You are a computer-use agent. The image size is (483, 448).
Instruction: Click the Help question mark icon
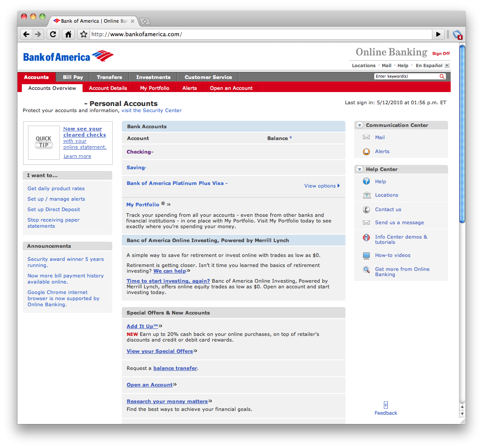367,181
